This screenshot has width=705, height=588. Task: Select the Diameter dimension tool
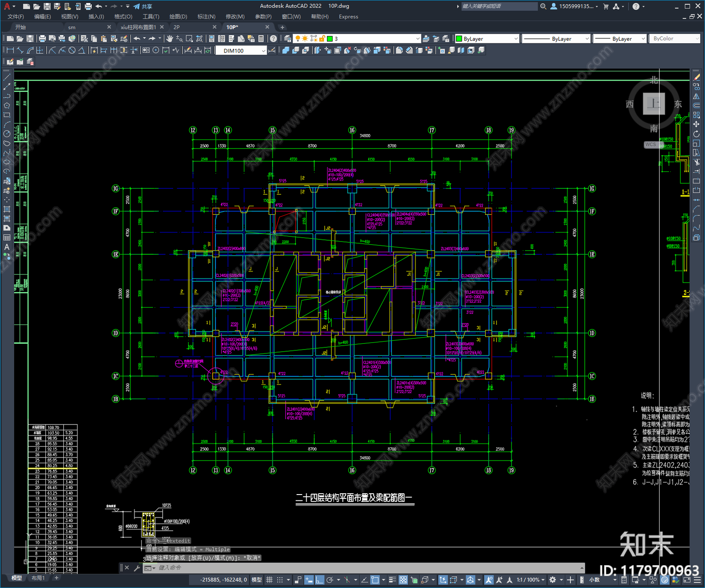tap(72, 50)
